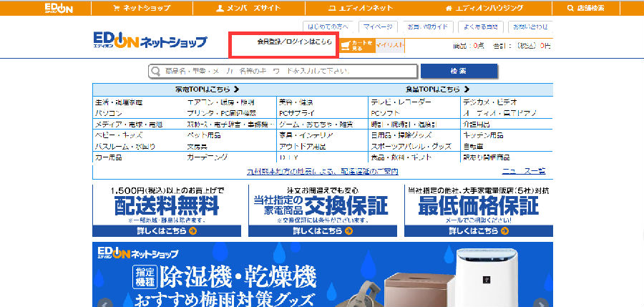Open the earthquake delivery delay notice link
Screen dimensions: 644x307
pos(323,171)
